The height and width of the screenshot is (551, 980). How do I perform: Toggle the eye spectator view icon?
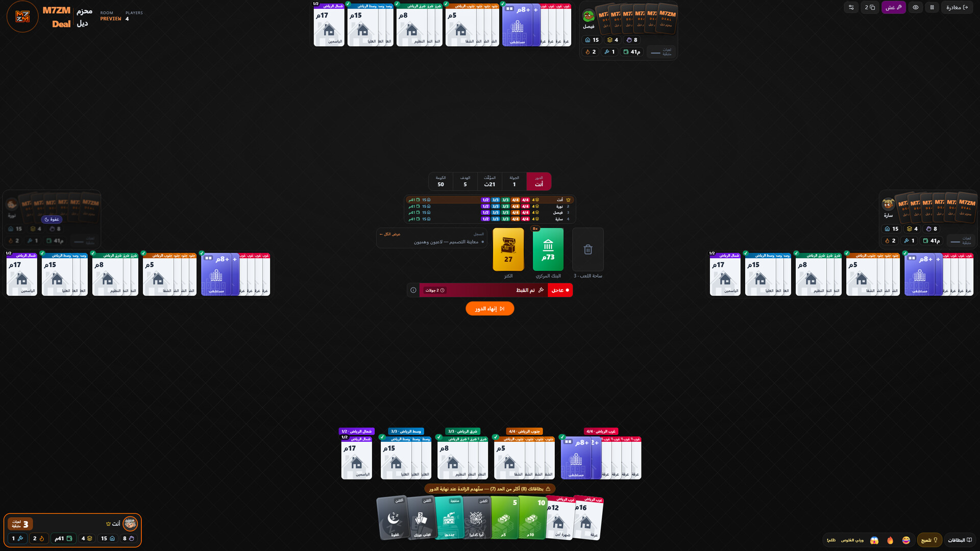pyautogui.click(x=916, y=8)
